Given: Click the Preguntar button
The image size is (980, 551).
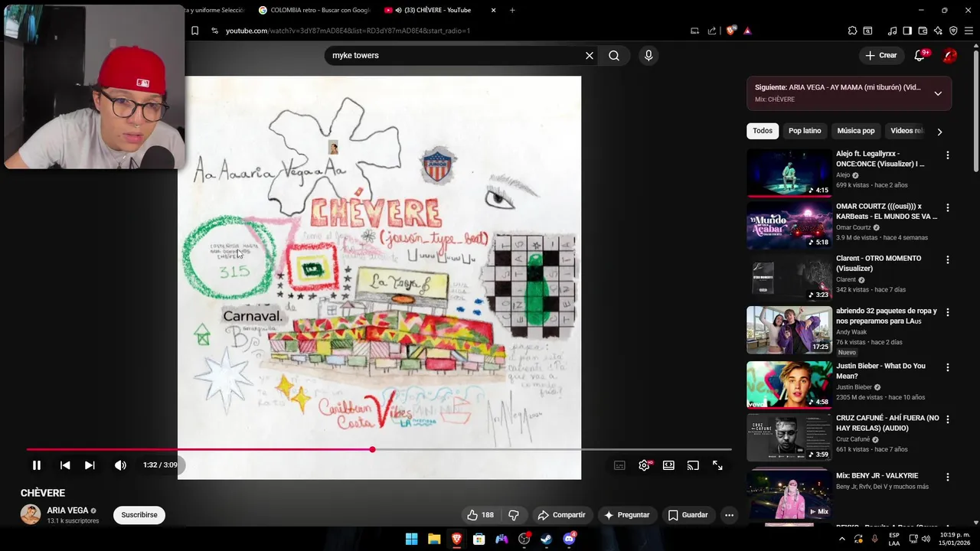Looking at the screenshot, I should [x=626, y=515].
